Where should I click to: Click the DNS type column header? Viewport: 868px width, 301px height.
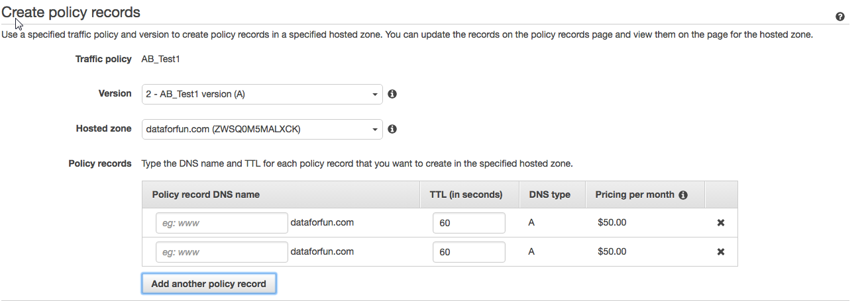pyautogui.click(x=550, y=194)
